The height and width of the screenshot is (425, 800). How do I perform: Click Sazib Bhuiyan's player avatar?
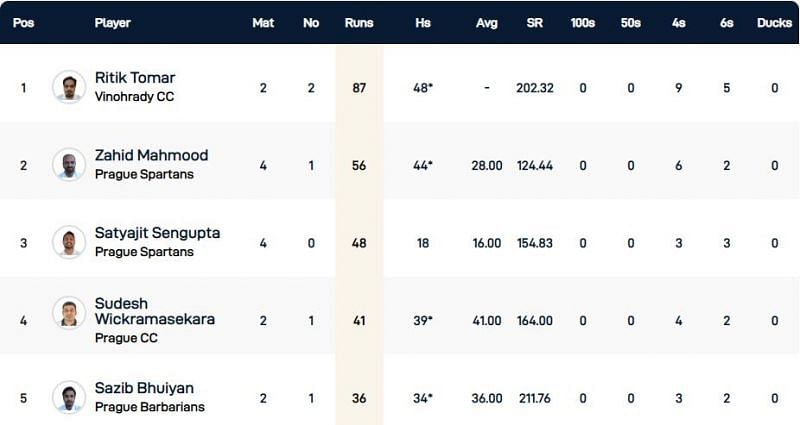[x=69, y=397]
